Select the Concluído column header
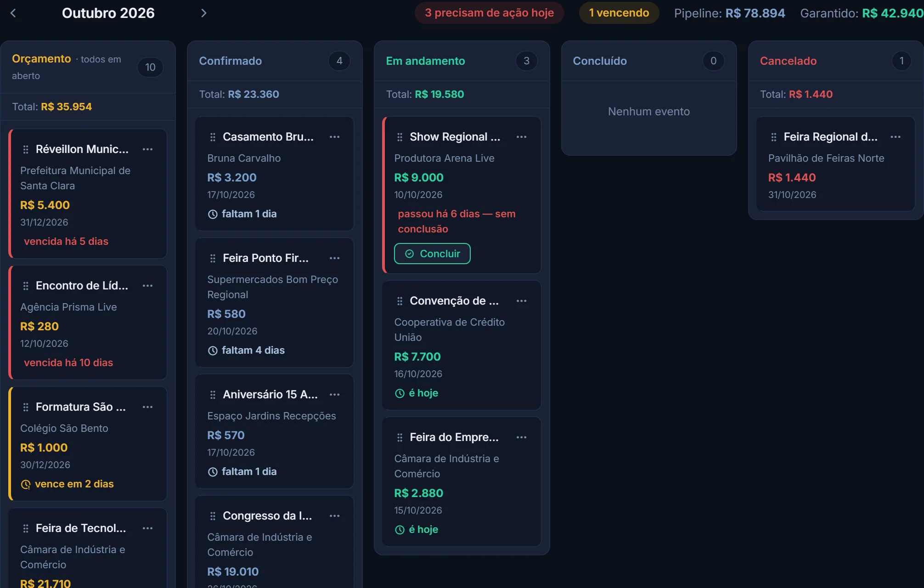This screenshot has height=588, width=924. coord(648,61)
